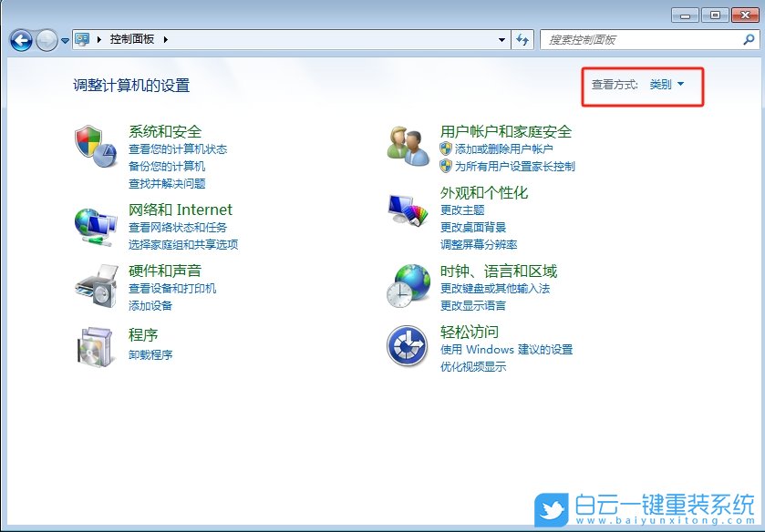
Task: Click inside the 搜索控制面板 search box
Action: tap(647, 40)
